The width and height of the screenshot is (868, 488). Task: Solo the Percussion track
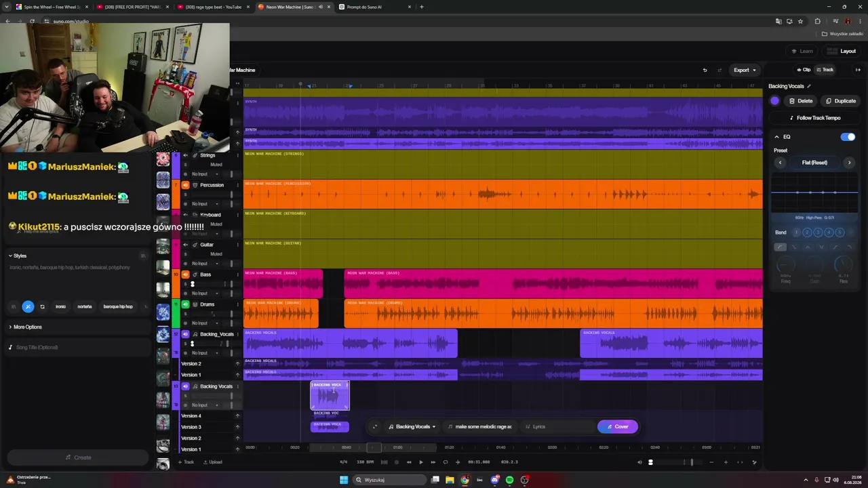click(x=185, y=195)
